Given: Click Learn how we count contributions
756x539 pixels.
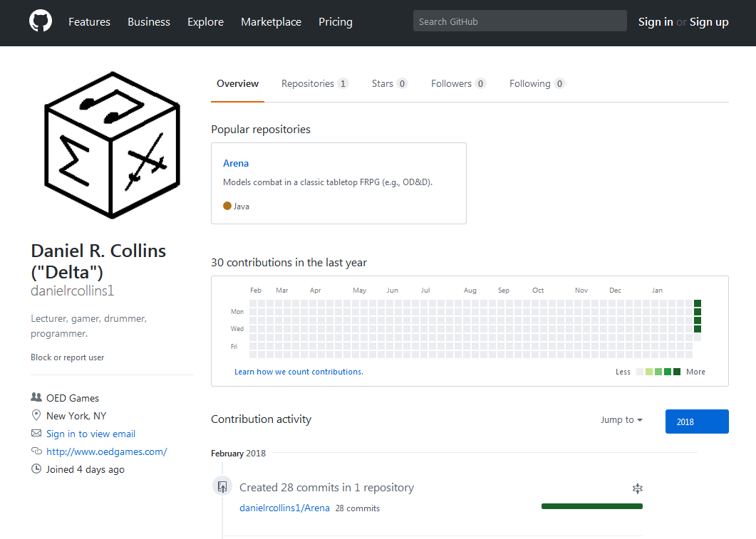Looking at the screenshot, I should coord(299,372).
